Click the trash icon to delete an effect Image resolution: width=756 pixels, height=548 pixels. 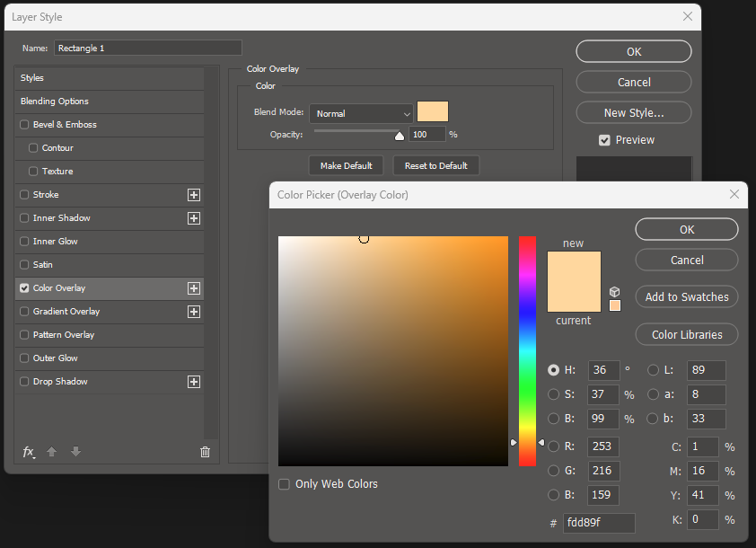205,451
